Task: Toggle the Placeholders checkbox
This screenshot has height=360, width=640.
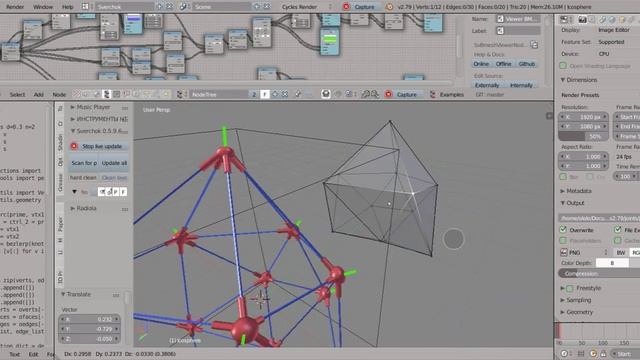Action: [563, 241]
